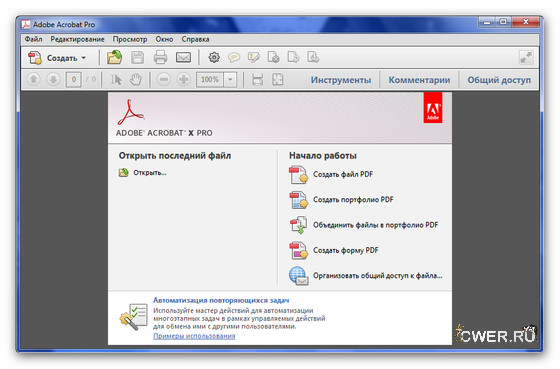Expand the Создать dropdown arrow
Image resolution: width=560 pixels, height=369 pixels.
[84, 58]
